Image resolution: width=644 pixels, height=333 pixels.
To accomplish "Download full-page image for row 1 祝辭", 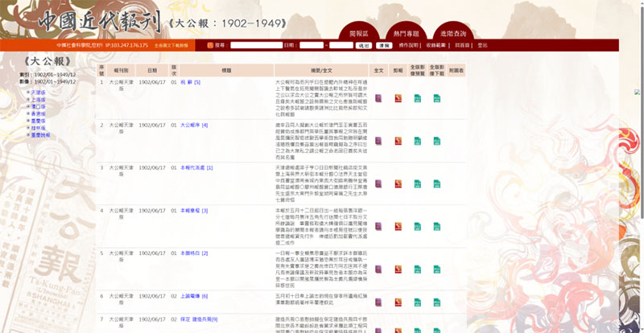I will 437,98.
